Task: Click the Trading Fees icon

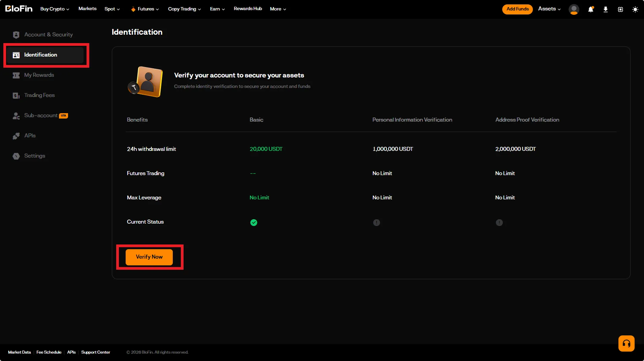Action: pos(16,95)
